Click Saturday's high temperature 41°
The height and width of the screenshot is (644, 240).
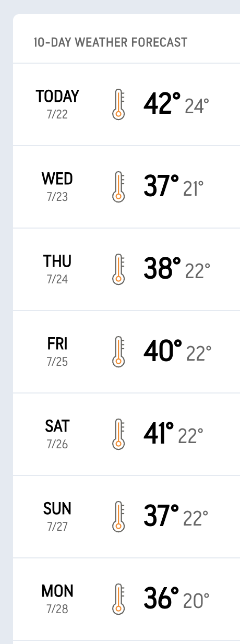(x=159, y=434)
